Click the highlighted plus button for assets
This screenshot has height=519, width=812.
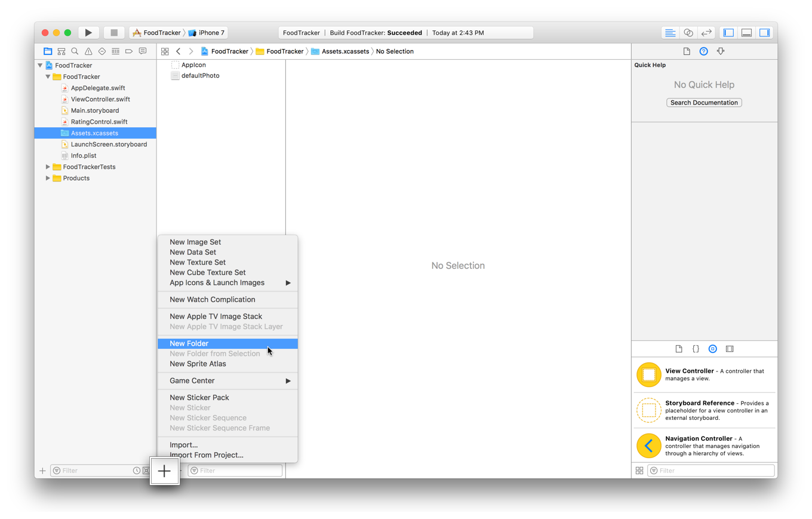coord(164,471)
